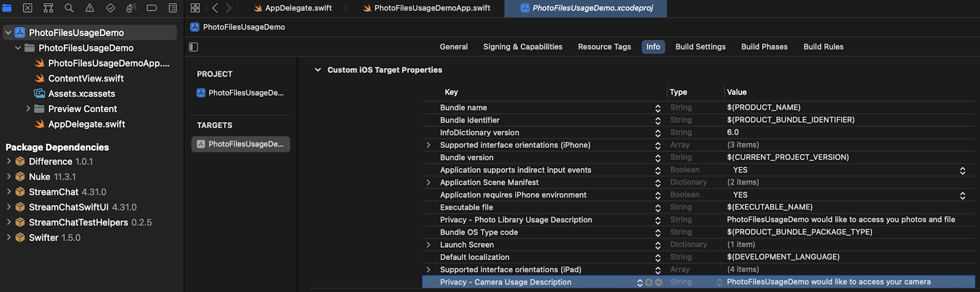Select the project under PROJECT heading

coord(240,93)
